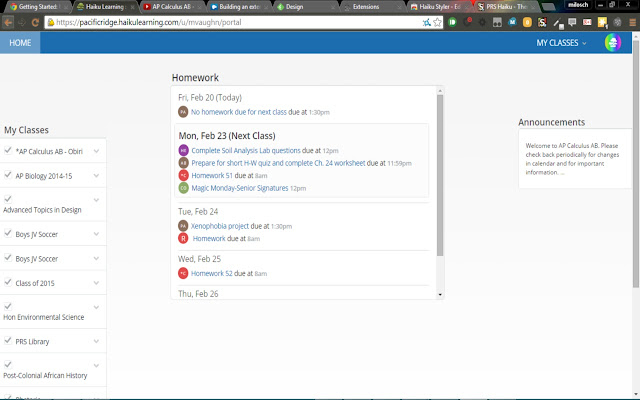640x400 pixels.
Task: Expand the AP Biology 2014-15 chevron
Action: [x=96, y=176]
